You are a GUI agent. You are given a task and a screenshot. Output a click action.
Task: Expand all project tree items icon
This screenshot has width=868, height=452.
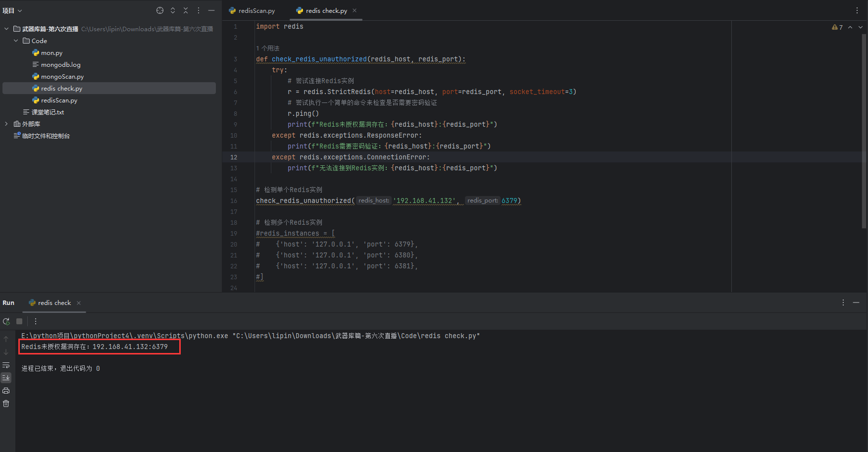tap(173, 10)
